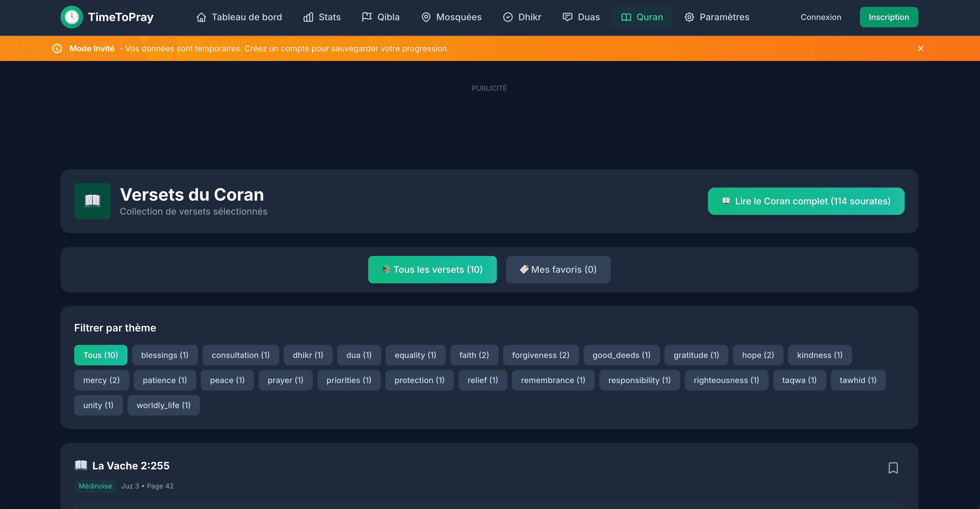
Task: Filter by blessings (1) theme
Action: pyautogui.click(x=165, y=355)
